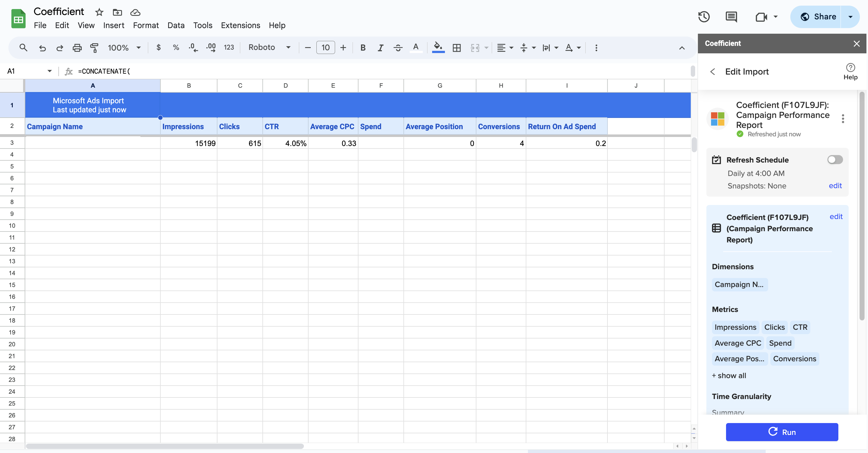Toggle strikethrough formatting
868x453 pixels.
[x=398, y=47]
